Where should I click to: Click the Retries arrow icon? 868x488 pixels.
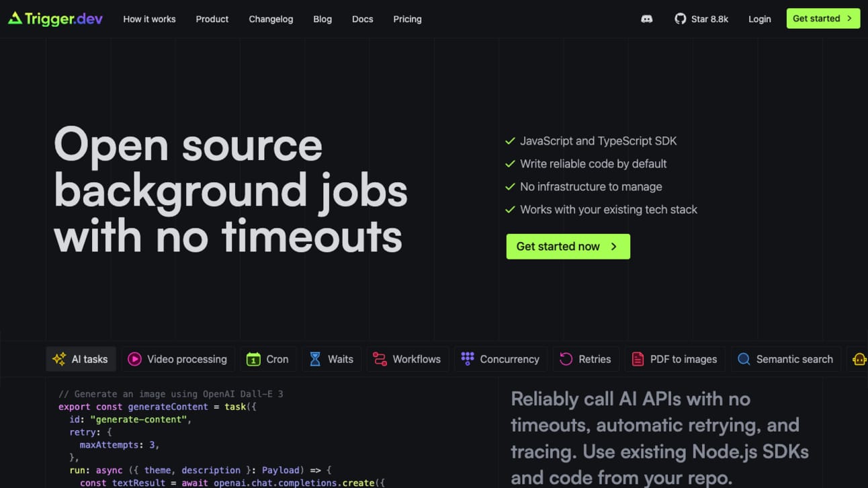(566, 359)
